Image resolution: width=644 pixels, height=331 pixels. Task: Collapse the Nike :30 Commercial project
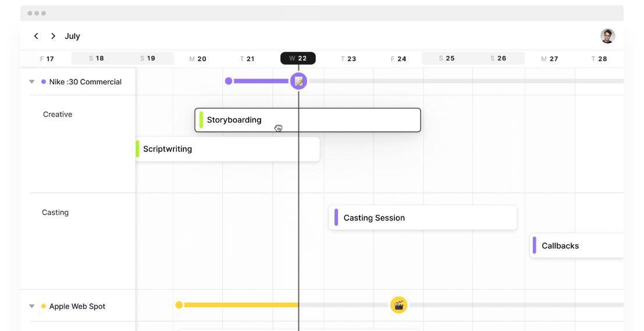(x=32, y=82)
